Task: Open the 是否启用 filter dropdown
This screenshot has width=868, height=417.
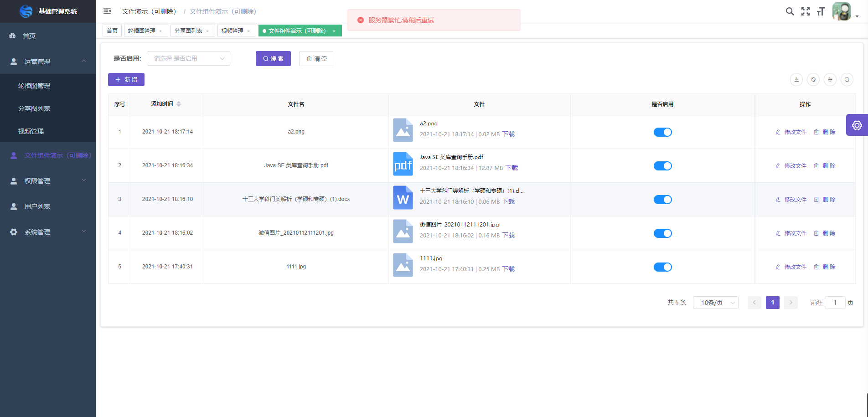Action: (188, 58)
